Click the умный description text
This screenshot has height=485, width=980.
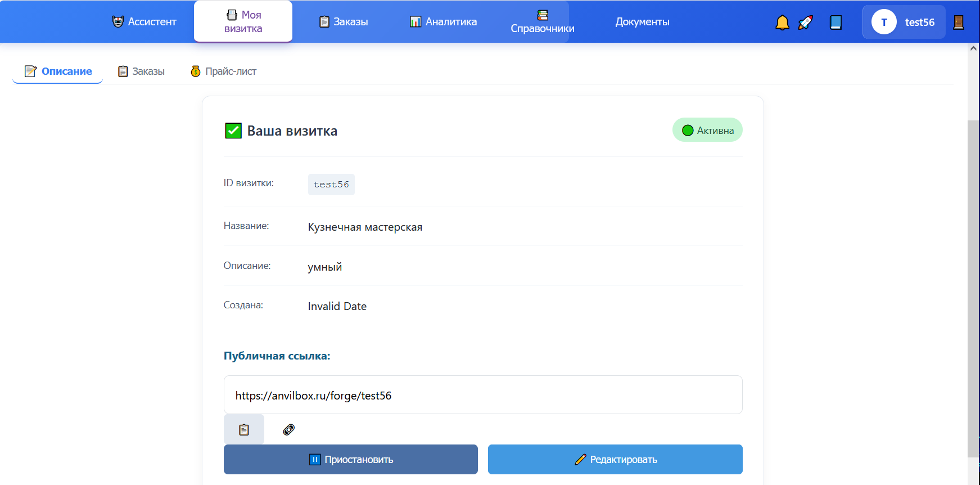click(325, 267)
